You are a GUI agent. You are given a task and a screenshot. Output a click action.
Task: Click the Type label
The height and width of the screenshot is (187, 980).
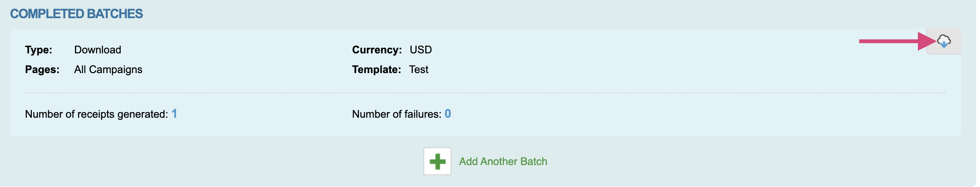coord(39,50)
